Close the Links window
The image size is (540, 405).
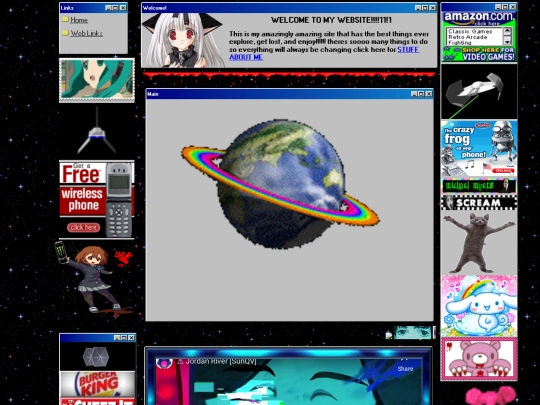pyautogui.click(x=123, y=8)
